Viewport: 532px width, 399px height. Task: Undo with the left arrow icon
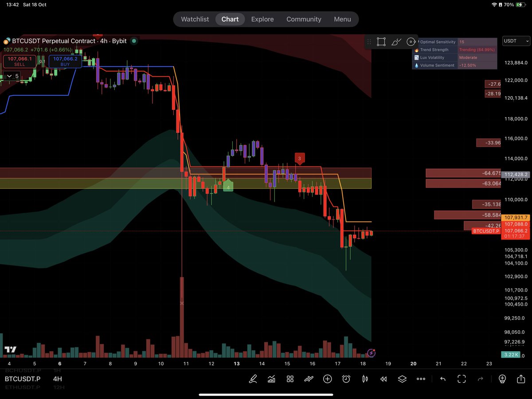[x=442, y=379]
